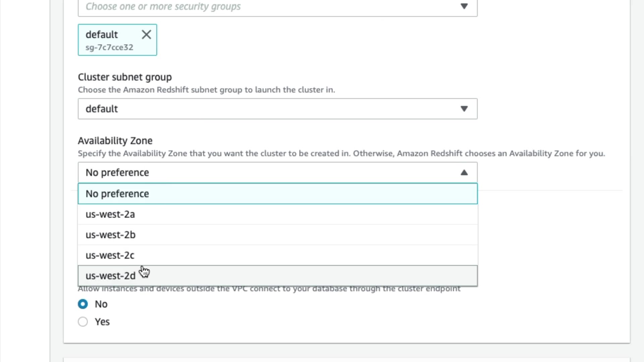This screenshot has height=362, width=644.
Task: Pick us-west-2d from the list
Action: pos(110,276)
